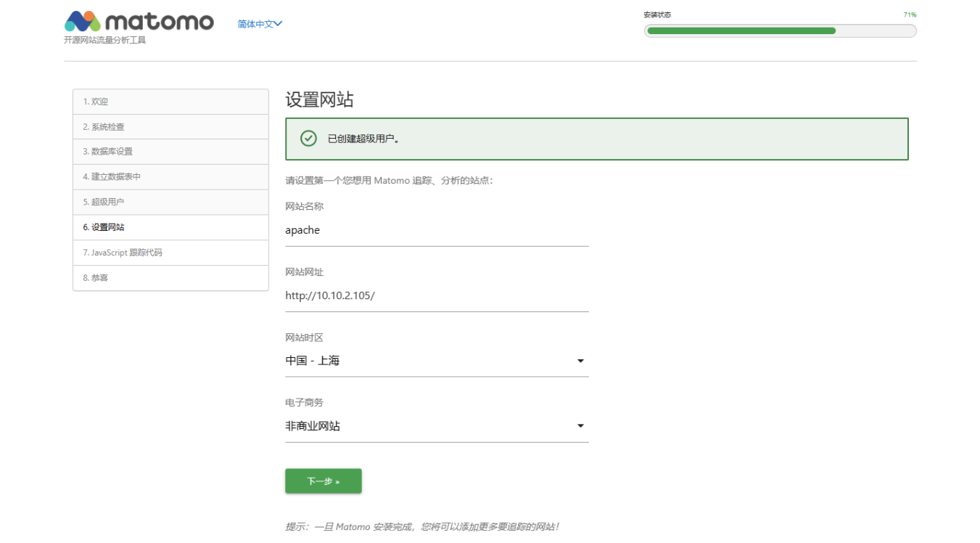This screenshot has height=543, width=980.
Task: Go to step 5. 超级用户
Action: [170, 202]
